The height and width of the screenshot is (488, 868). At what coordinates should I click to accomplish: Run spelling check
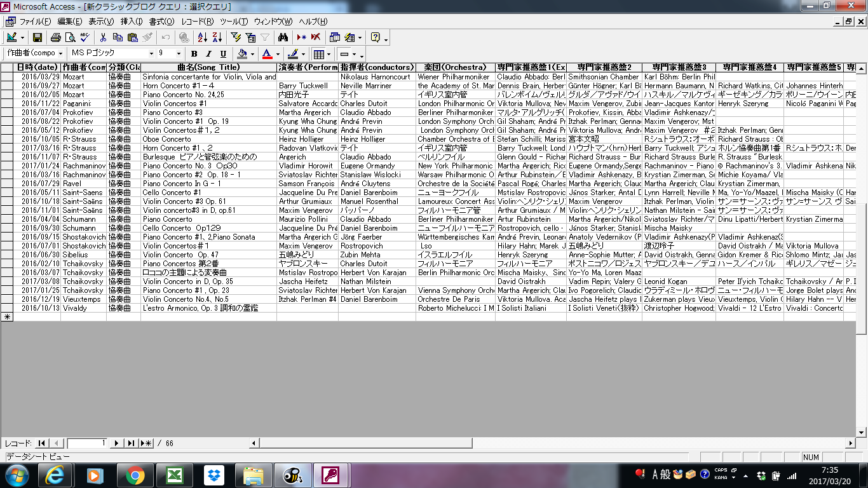click(85, 37)
